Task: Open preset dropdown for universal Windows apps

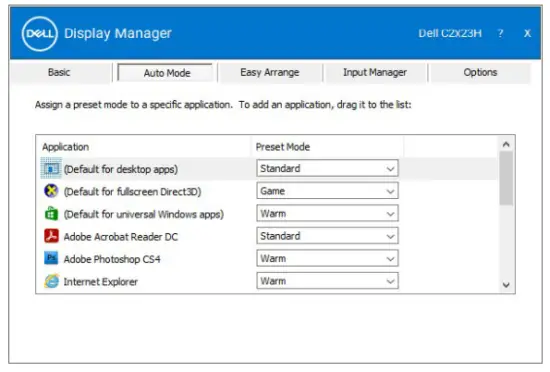Action: (x=327, y=214)
